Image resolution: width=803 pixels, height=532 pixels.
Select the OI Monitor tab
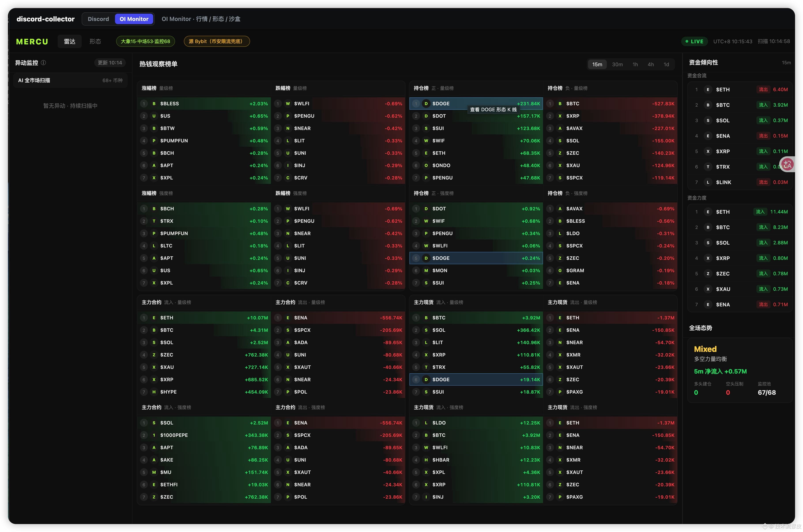[x=134, y=19]
